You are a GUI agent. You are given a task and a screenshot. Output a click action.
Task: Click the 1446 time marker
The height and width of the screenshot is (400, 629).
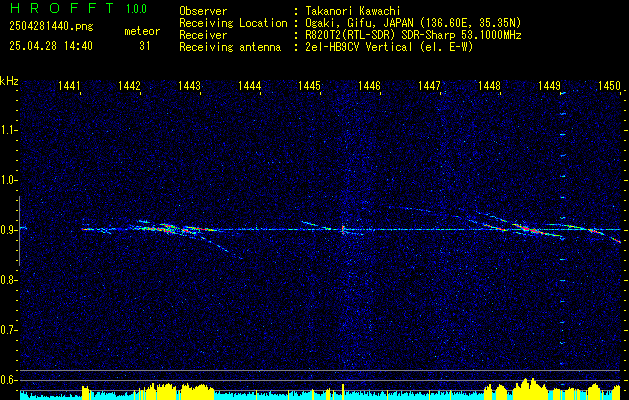tap(369, 86)
